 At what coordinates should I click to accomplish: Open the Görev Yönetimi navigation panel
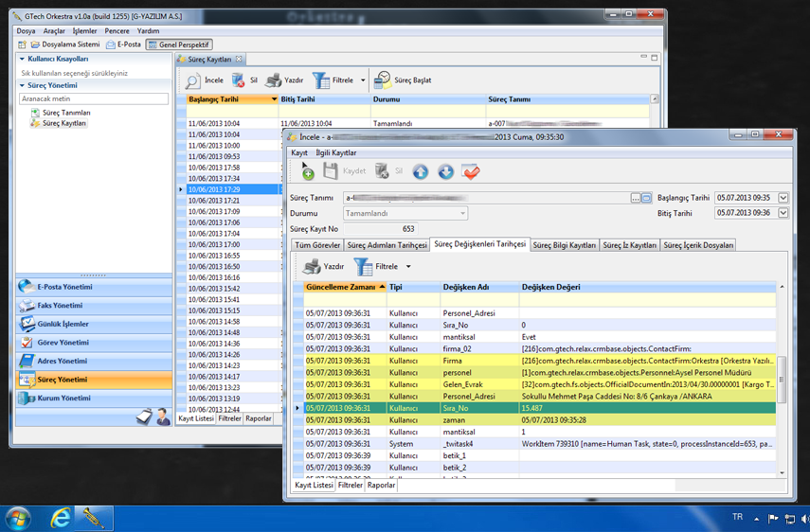63,343
